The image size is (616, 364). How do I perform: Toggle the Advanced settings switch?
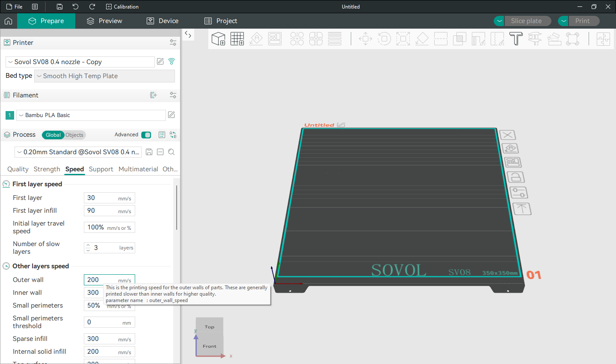(146, 135)
